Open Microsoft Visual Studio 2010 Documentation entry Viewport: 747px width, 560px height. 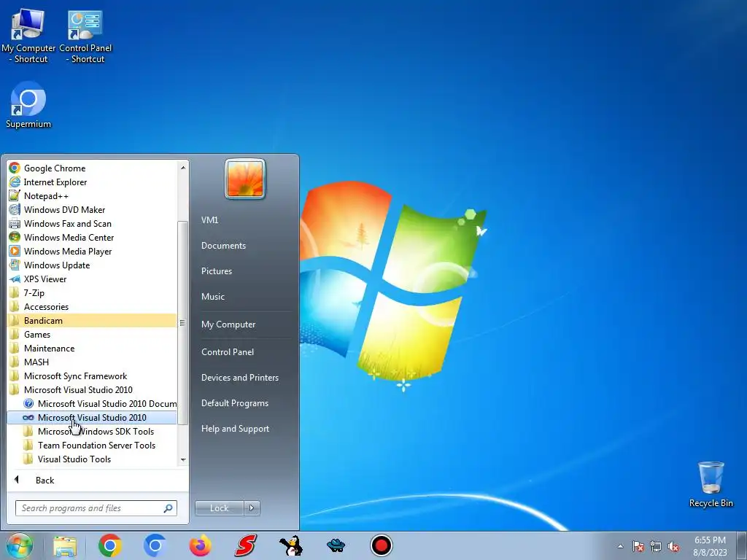[99, 404]
